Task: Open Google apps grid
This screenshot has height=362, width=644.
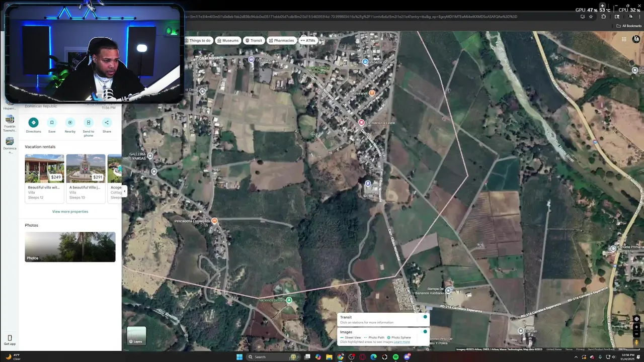Action: [x=624, y=39]
